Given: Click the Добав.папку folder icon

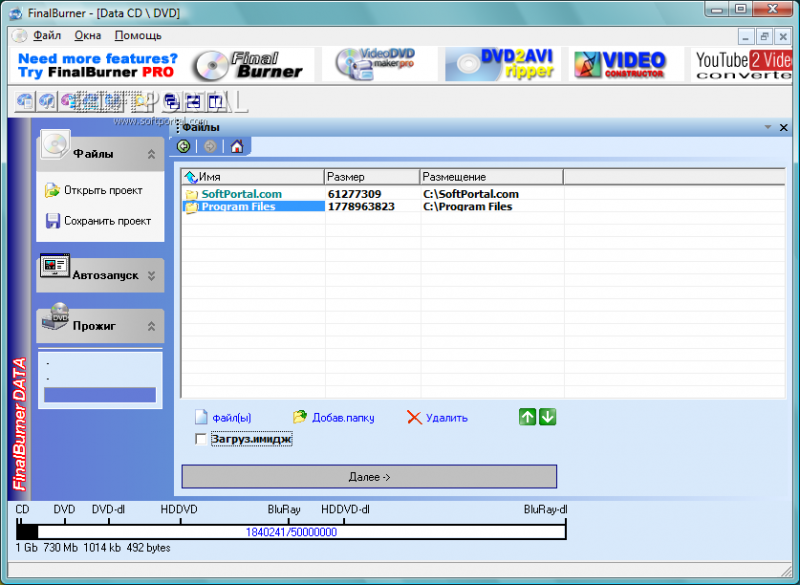Looking at the screenshot, I should 299,417.
